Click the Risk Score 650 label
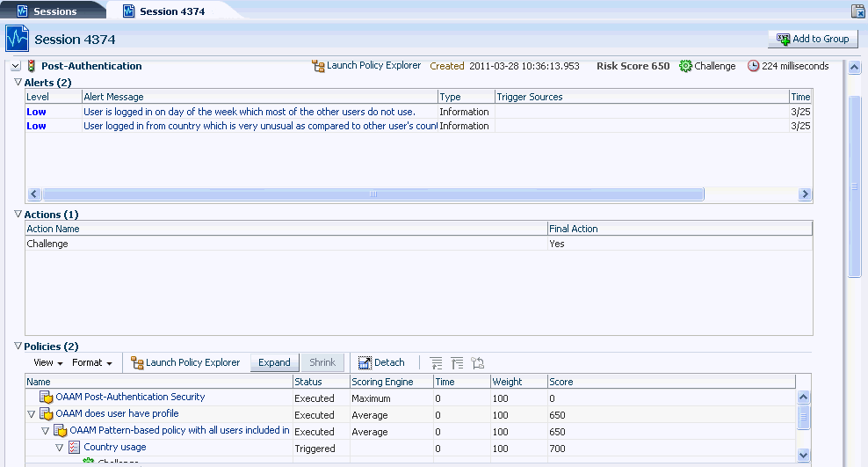868x467 pixels. coord(633,66)
